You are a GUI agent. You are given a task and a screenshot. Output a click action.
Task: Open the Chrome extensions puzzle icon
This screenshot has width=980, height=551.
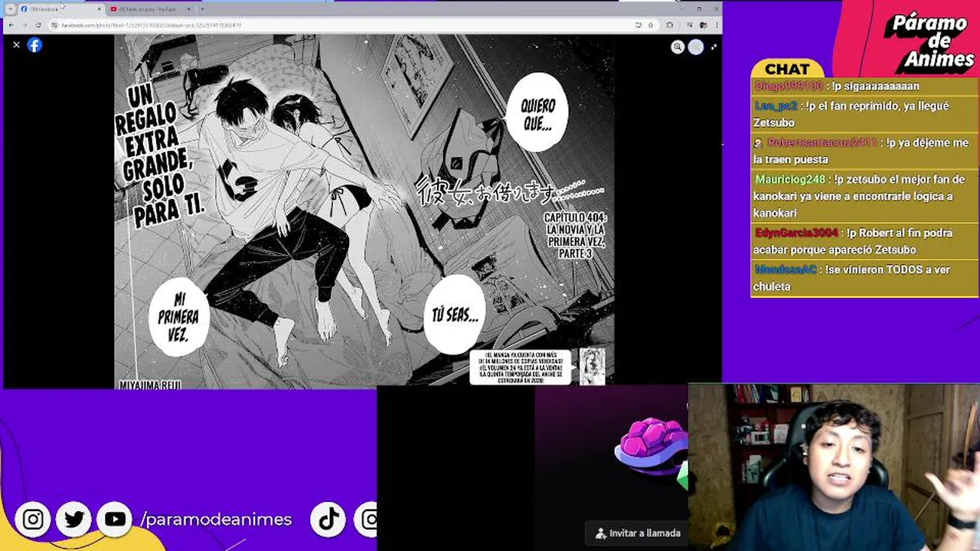click(x=670, y=25)
